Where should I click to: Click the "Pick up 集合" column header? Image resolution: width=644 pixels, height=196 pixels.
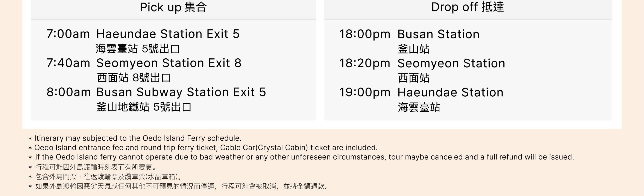(173, 7)
